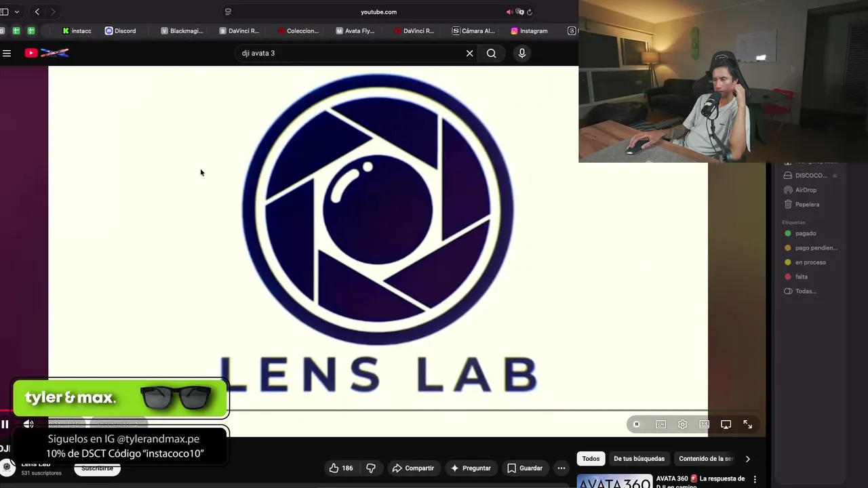Toggle Safari sidebar button
This screenshot has height=488, width=868.
[x=4, y=12]
